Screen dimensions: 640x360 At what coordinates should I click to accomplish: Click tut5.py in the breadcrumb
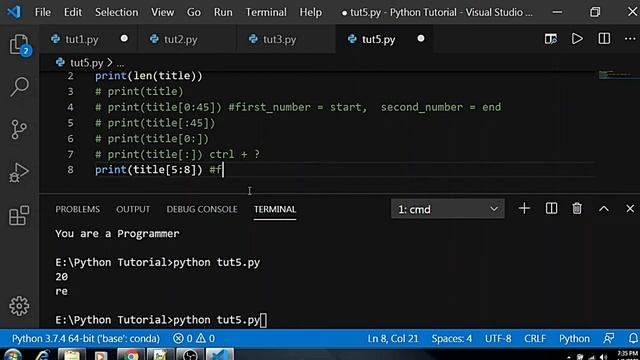87,63
